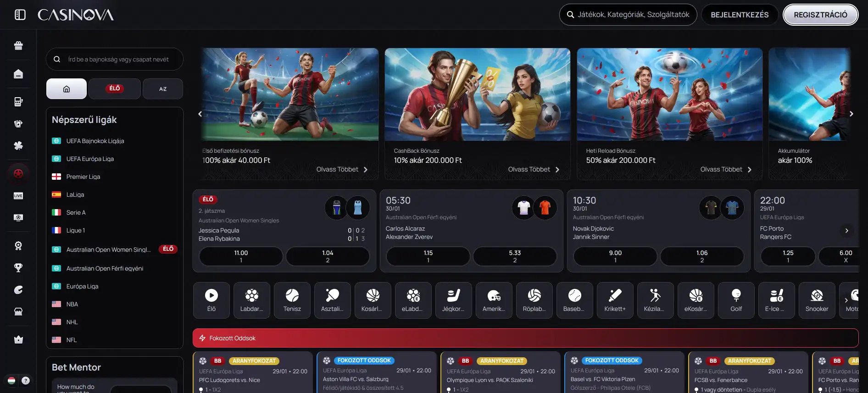This screenshot has height=393, width=868.
Task: Select the Amerikai futball sport tile
Action: [494, 300]
